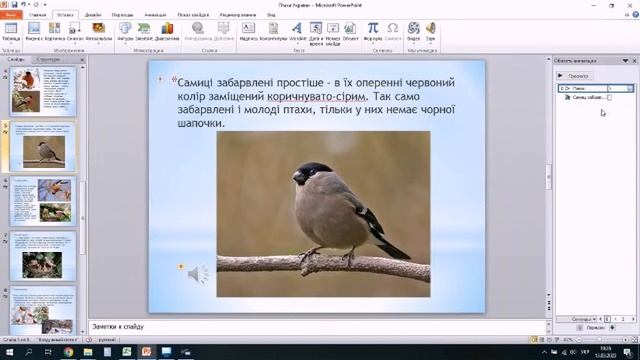
Task: Switch to the Главная tab
Action: click(38, 15)
